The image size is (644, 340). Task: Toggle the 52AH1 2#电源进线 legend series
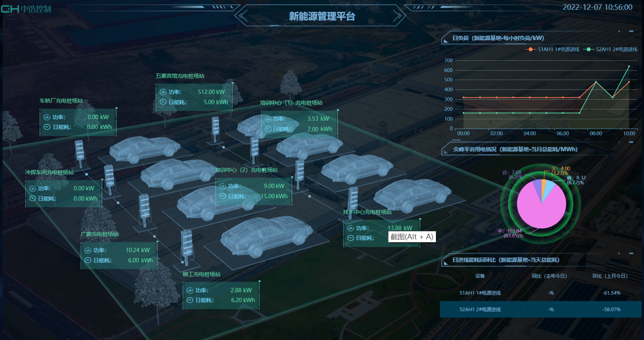tap(612, 49)
